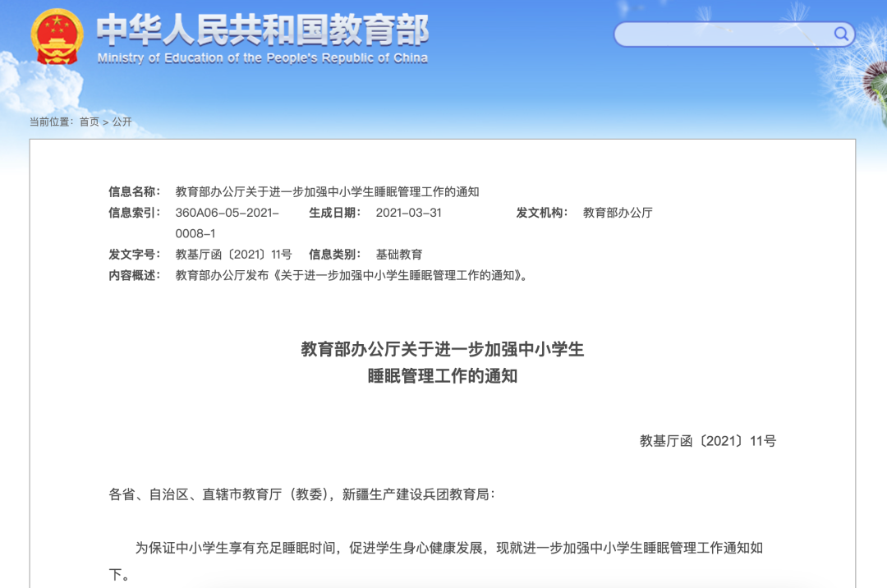Click the 生成日期 value 2021-03-31
The height and width of the screenshot is (588, 887).
point(408,213)
